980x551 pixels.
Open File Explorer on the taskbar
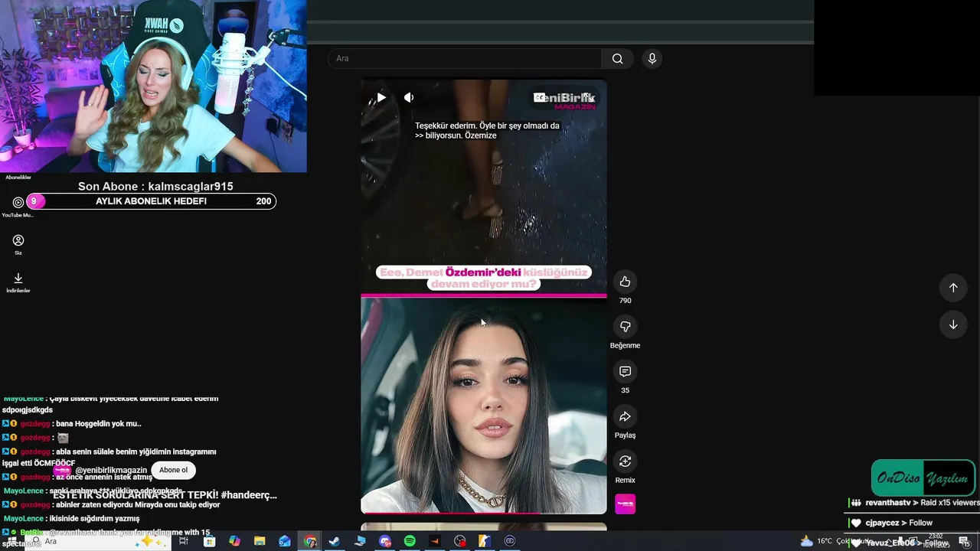point(260,541)
